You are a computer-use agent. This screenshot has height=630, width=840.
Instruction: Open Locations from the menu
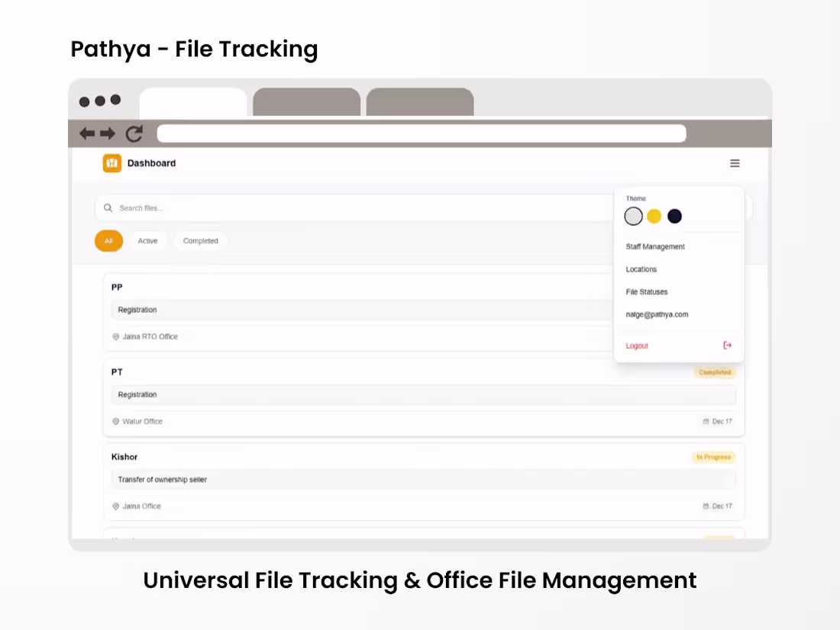point(641,269)
